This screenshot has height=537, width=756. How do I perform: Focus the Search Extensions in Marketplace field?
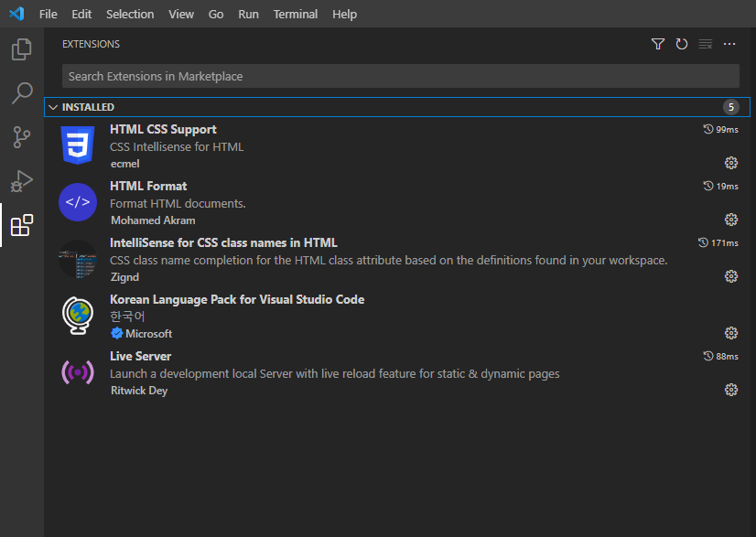[401, 76]
